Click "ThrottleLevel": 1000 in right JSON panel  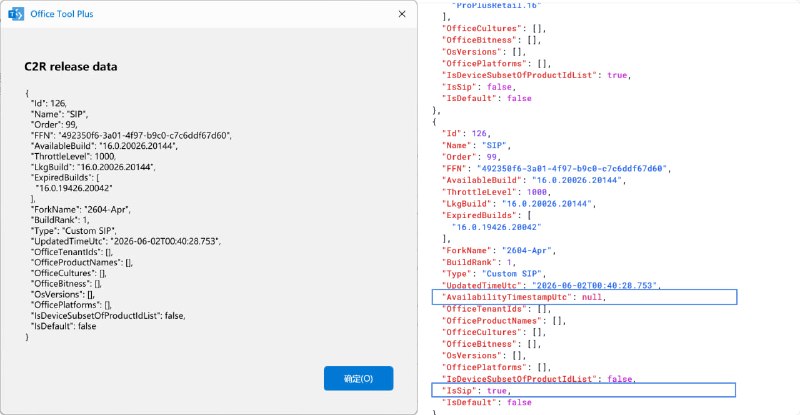496,192
